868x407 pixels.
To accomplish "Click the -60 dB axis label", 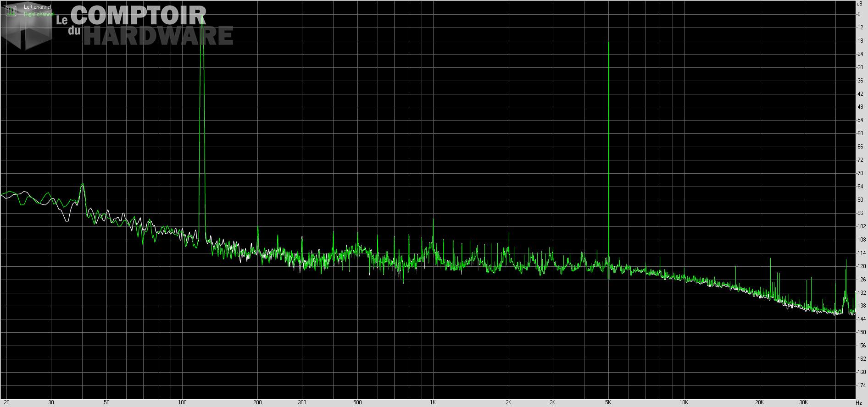I will pos(860,133).
